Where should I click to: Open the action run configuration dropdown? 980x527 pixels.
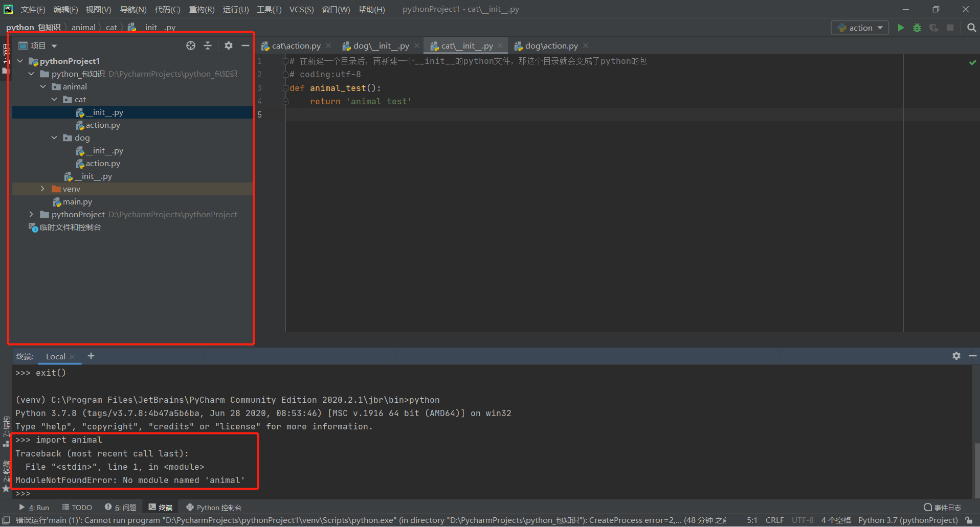coord(860,28)
